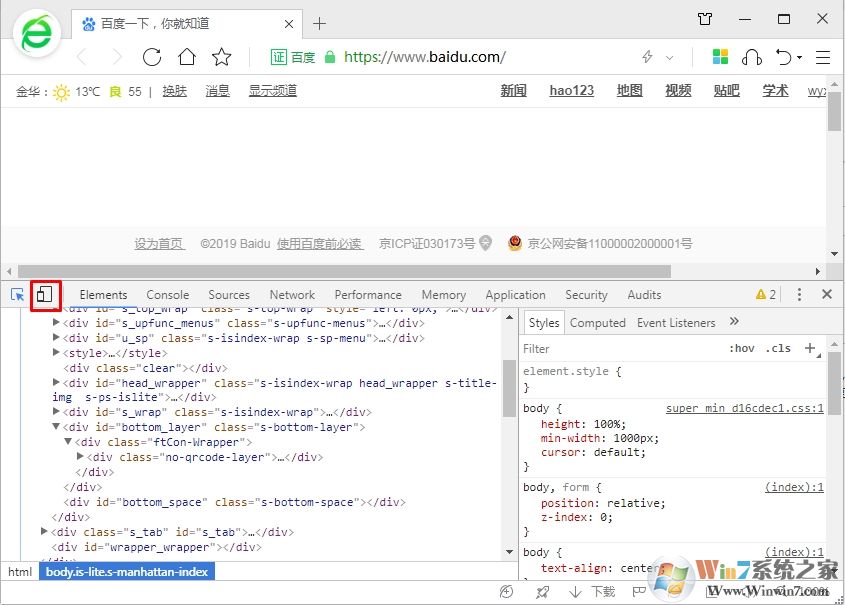Viewport: 845px width, 605px height.
Task: Open the colorful apps grid icon
Action: point(720,57)
